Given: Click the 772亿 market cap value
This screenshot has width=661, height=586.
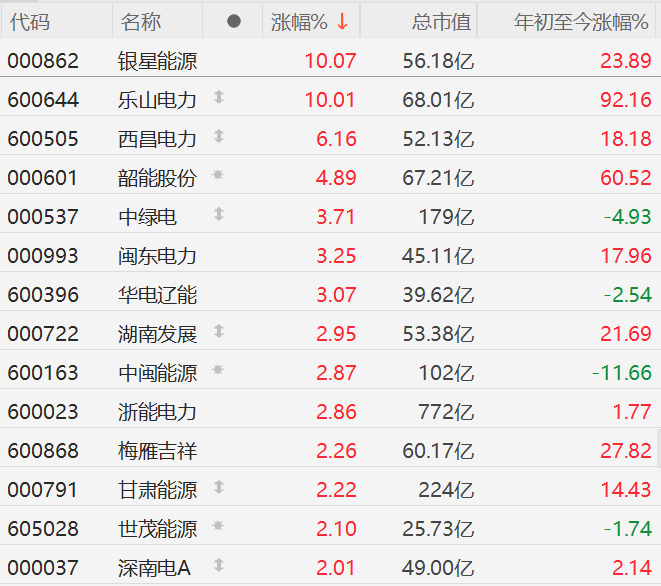Looking at the screenshot, I should [x=446, y=412].
